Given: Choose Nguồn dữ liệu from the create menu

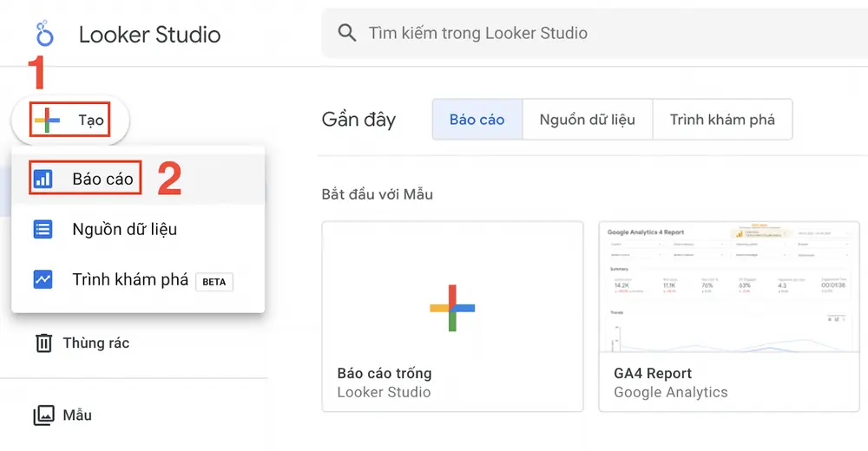Looking at the screenshot, I should 138,229.
